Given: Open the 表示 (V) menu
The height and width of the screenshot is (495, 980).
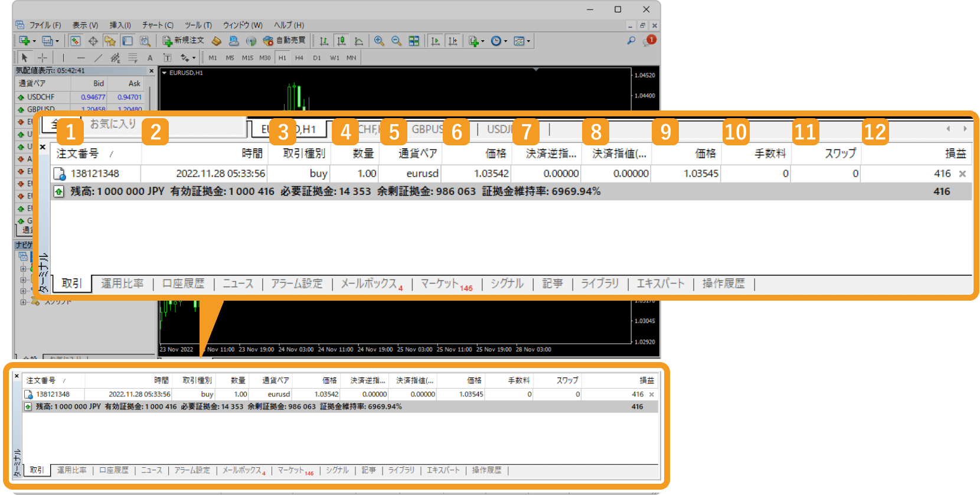Looking at the screenshot, I should coord(85,25).
